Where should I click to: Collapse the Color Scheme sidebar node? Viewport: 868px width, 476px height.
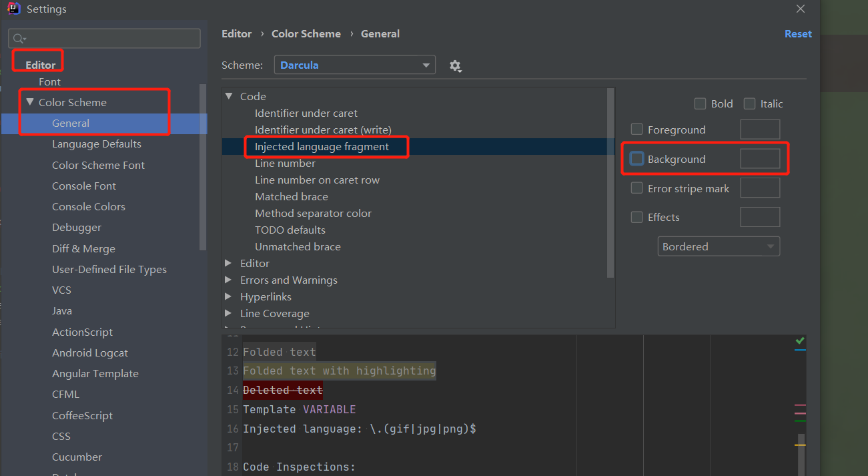(29, 102)
